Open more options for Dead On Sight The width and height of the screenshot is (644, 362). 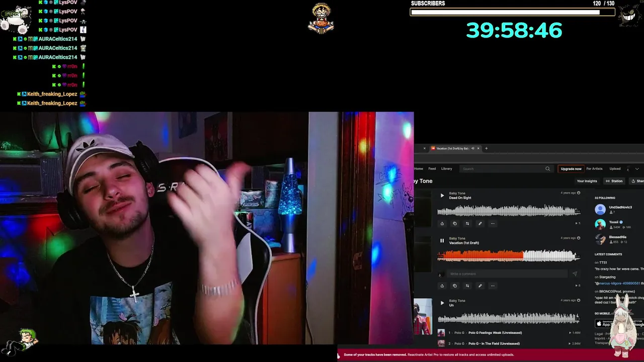pos(493,223)
